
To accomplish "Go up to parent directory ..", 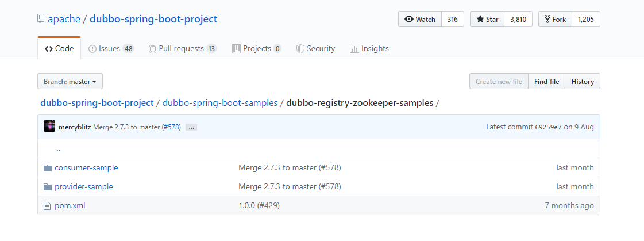I will click(59, 149).
